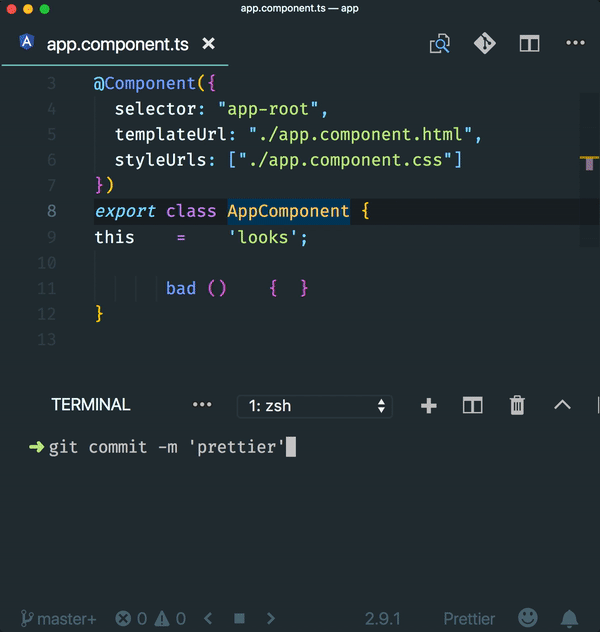Click the 2.9.1 version status item
This screenshot has height=632, width=600.
tap(382, 619)
